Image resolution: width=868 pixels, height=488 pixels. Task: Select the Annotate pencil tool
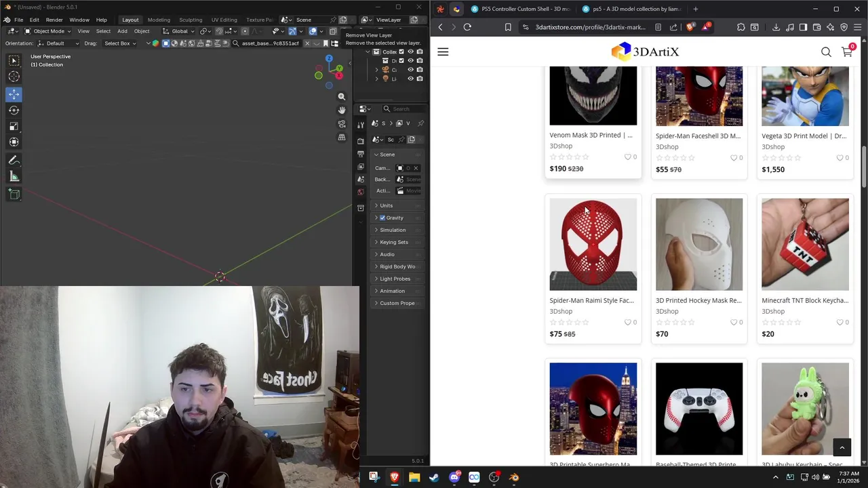click(14, 161)
